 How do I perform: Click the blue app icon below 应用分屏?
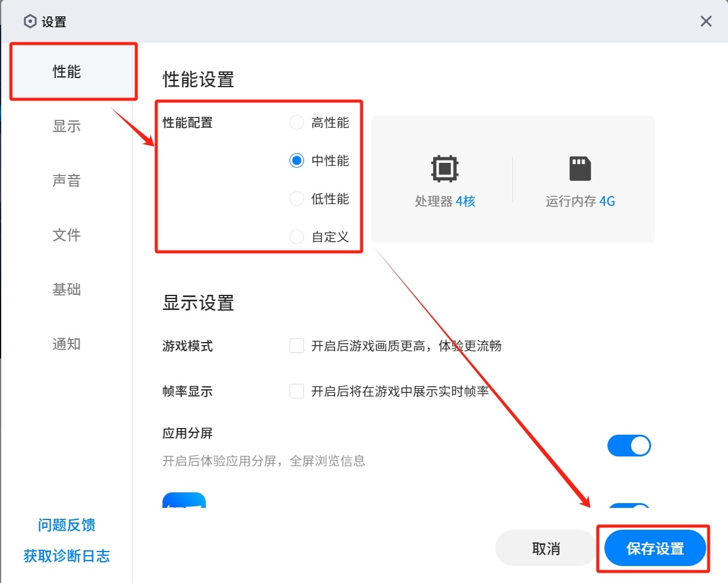tap(184, 500)
